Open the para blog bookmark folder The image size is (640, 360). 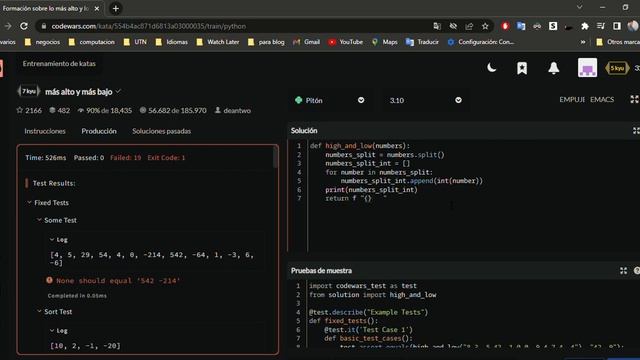point(266,42)
